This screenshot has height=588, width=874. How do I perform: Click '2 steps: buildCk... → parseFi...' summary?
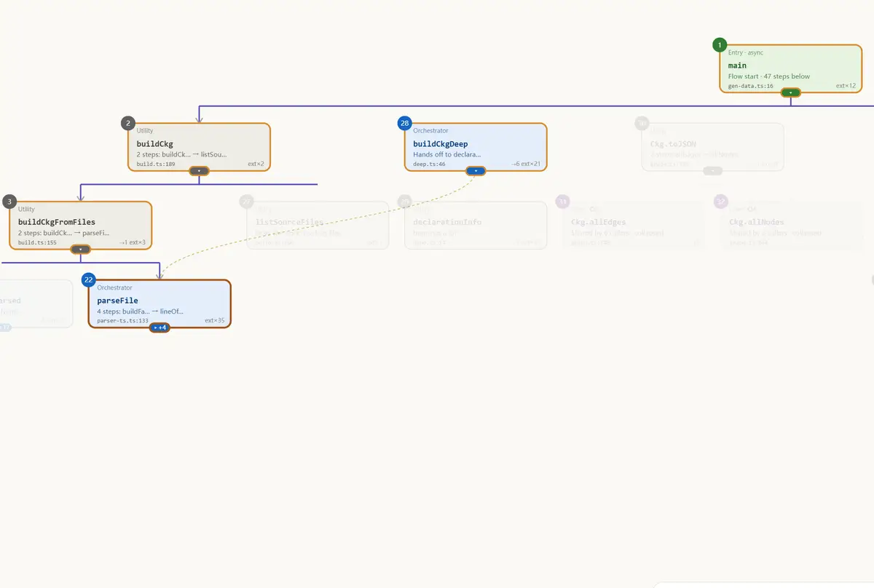63,234
